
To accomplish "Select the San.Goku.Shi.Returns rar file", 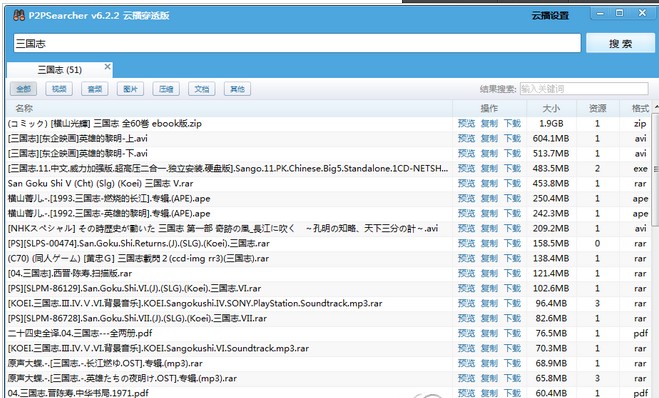I will click(x=139, y=243).
